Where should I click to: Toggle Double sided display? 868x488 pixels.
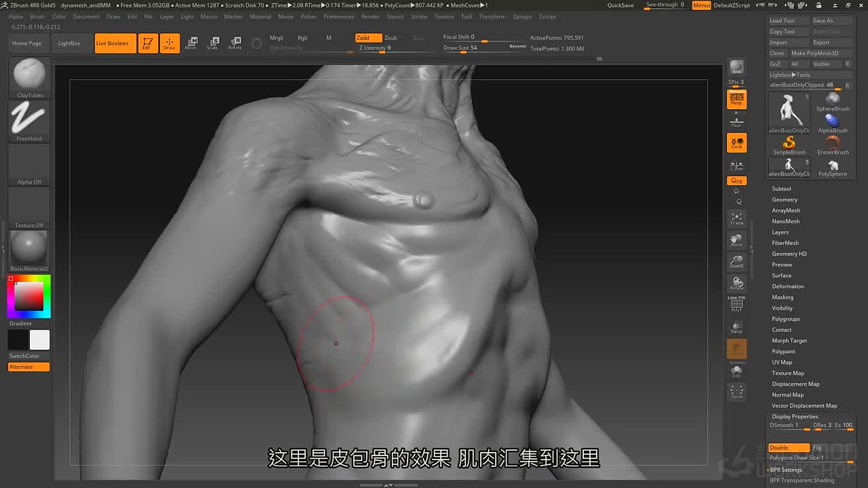(x=789, y=447)
